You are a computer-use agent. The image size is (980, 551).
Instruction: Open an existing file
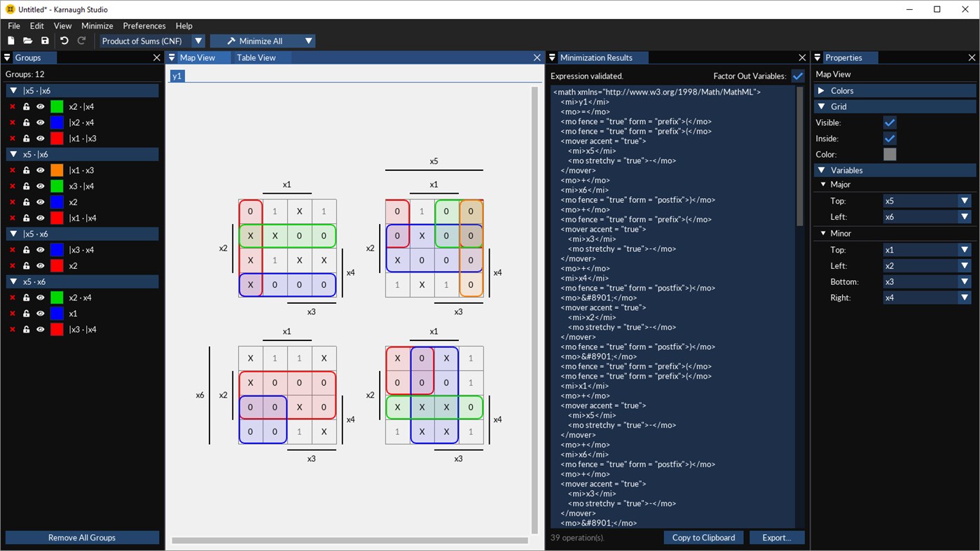(27, 41)
